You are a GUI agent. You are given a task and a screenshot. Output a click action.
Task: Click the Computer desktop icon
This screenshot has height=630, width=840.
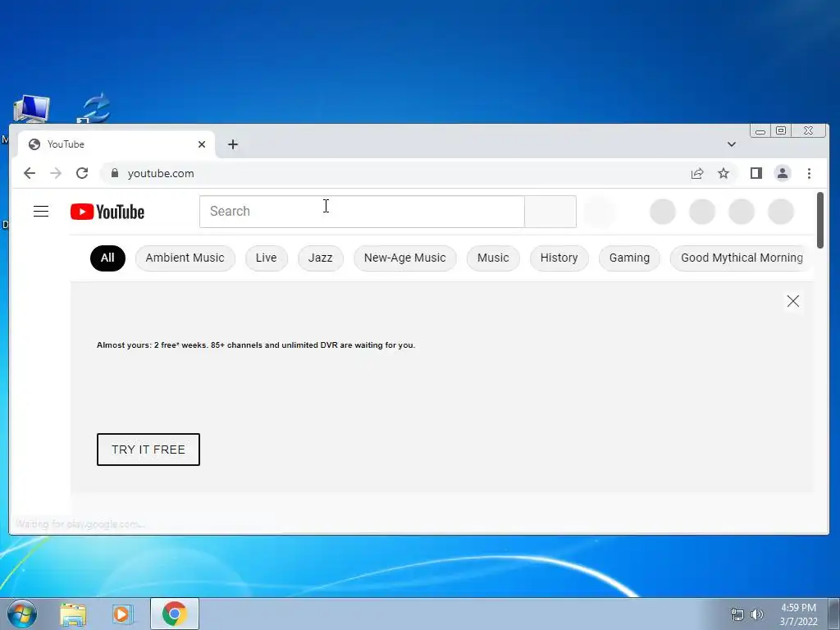pyautogui.click(x=31, y=109)
